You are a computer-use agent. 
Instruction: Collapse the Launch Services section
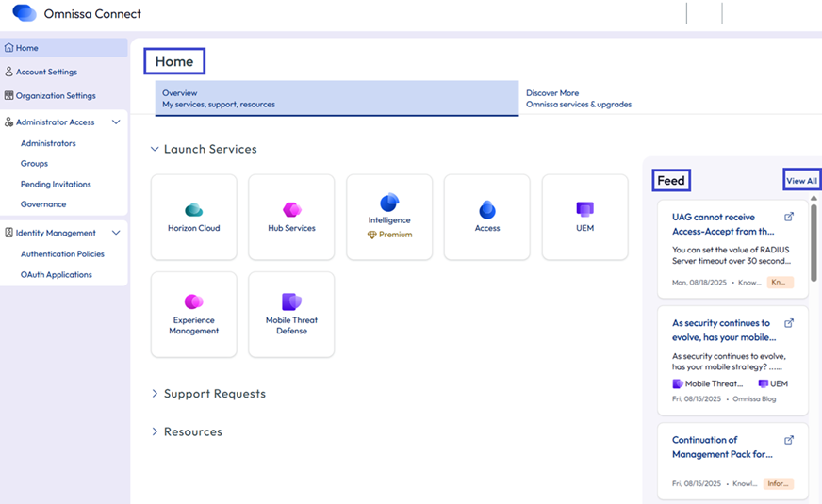[x=155, y=149]
